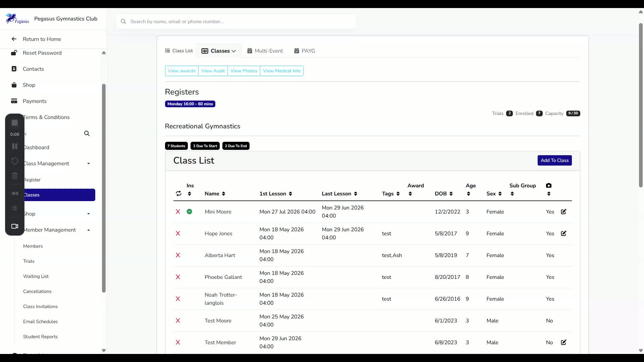Click the Reset Password lock icon
This screenshot has width=644, height=362.
(14, 53)
